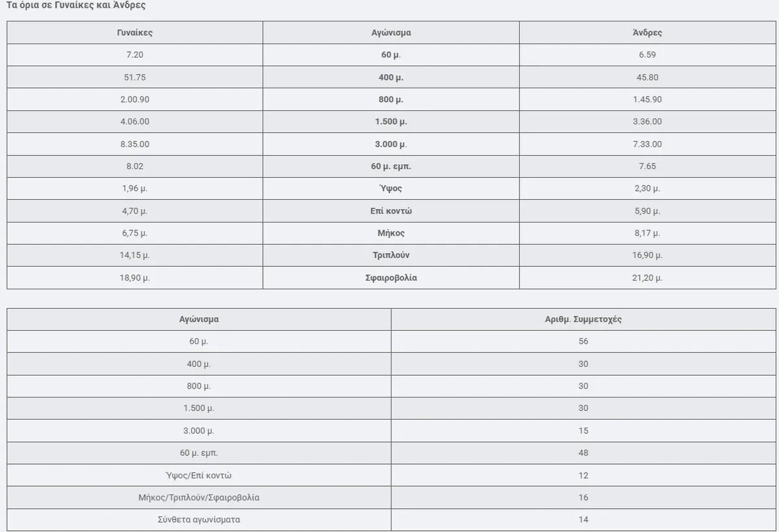Click the "Σύνθετα αγωνίσματα" row label
Viewport: 779px width, 532px height.
(x=199, y=520)
